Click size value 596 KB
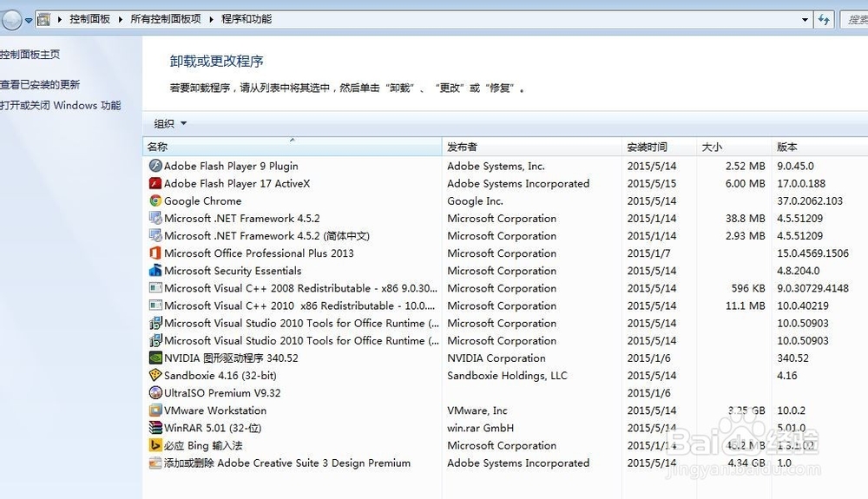The width and height of the screenshot is (868, 499). click(748, 288)
